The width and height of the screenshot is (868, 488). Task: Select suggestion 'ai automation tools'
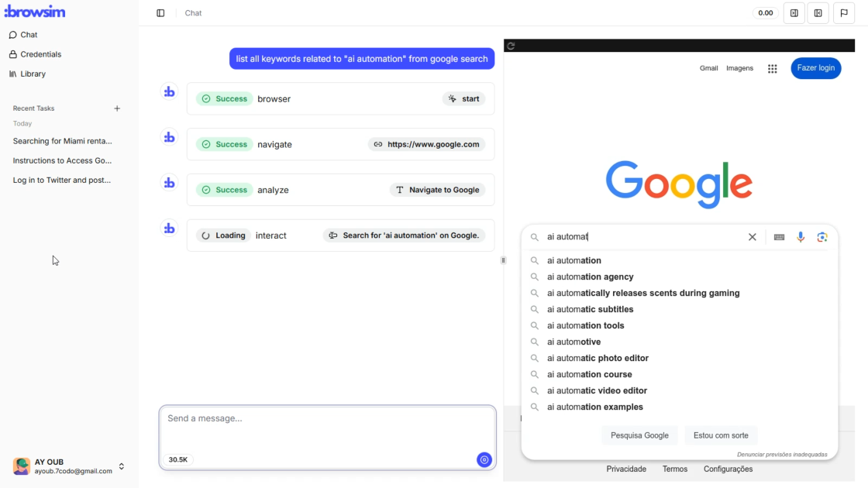coord(679,325)
